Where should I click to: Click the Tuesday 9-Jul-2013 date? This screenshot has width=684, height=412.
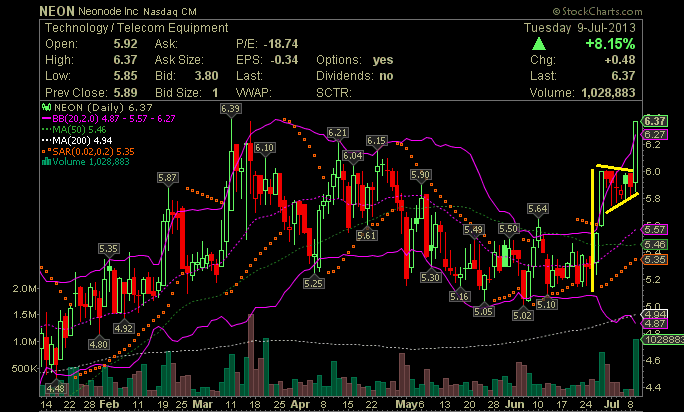point(580,28)
